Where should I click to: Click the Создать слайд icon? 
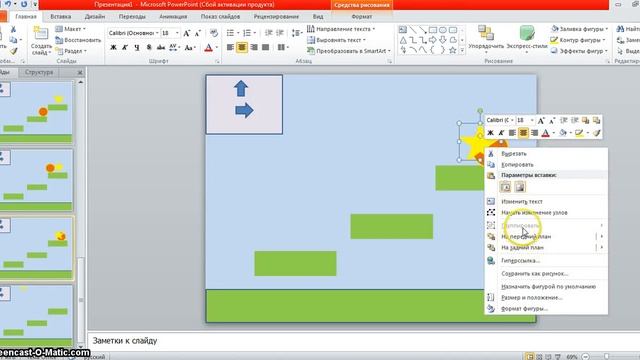[x=41, y=34]
